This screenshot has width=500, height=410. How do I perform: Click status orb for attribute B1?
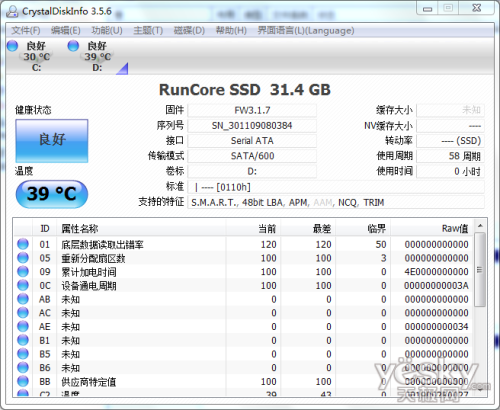pos(23,340)
